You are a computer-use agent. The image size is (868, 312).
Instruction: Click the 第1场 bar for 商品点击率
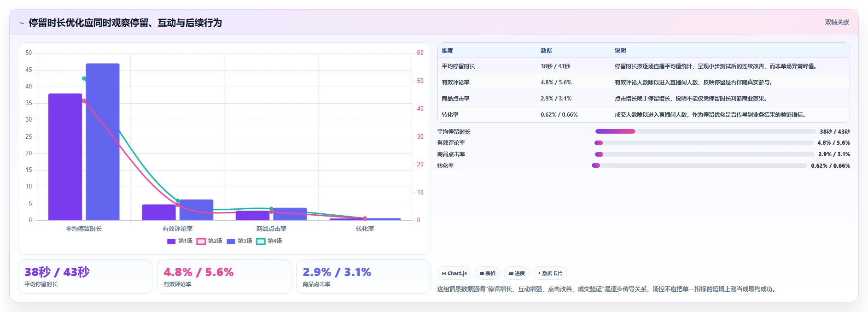click(x=252, y=216)
